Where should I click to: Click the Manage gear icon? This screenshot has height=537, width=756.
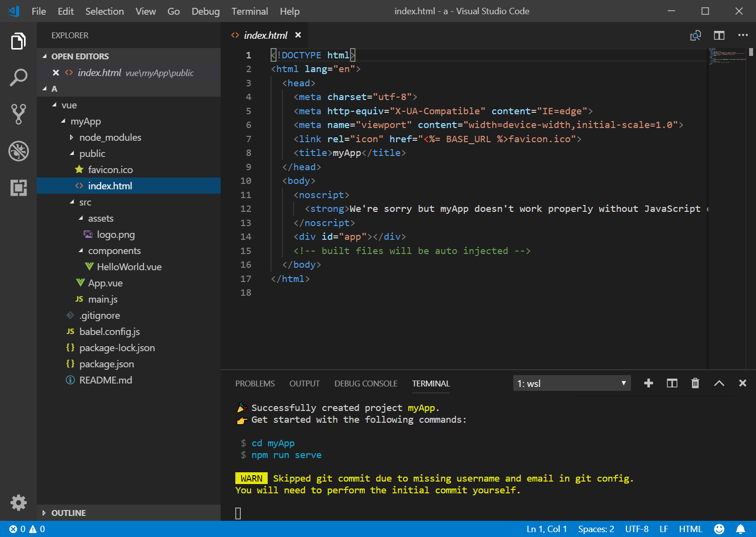pos(18,502)
